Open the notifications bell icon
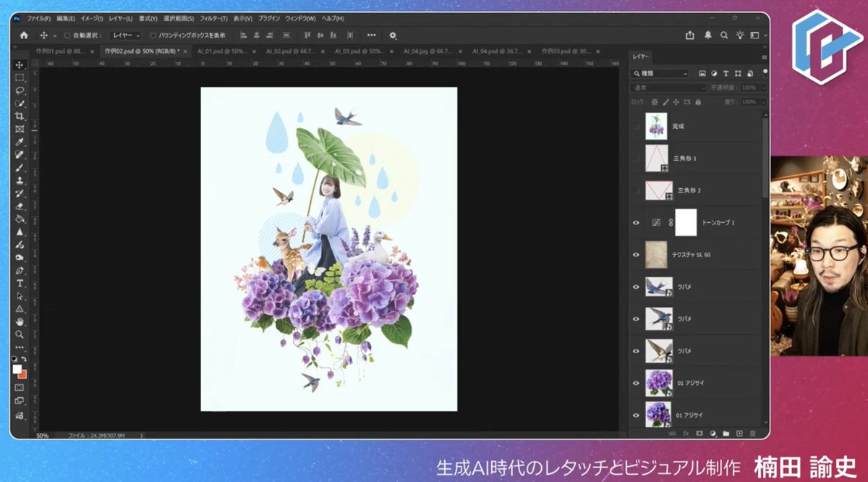 coord(707,35)
